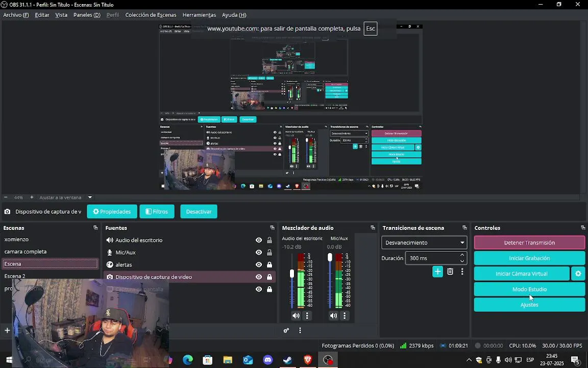Hide the alertas source
Viewport: 588px width, 368px height.
coord(259,265)
